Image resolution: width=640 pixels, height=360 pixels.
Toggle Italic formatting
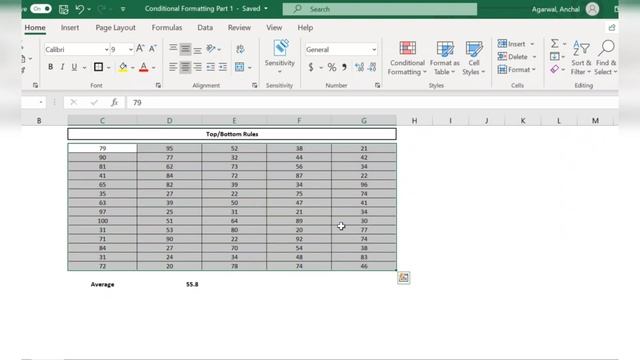(x=62, y=67)
